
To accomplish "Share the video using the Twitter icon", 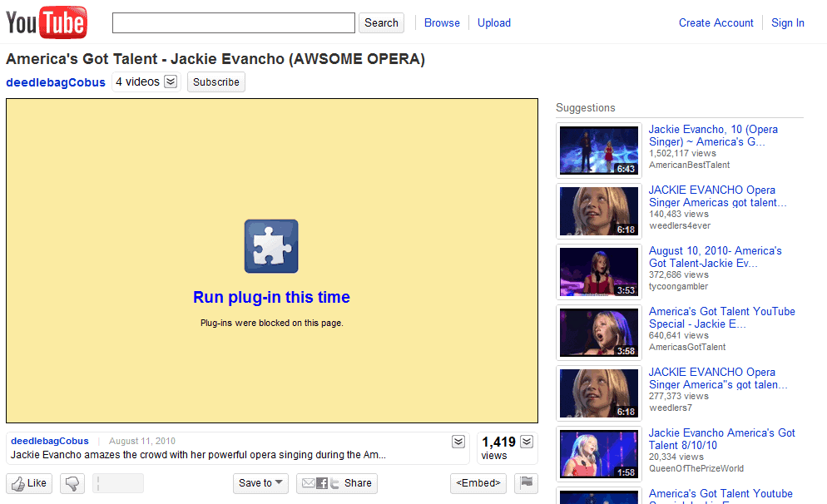I will (x=334, y=482).
